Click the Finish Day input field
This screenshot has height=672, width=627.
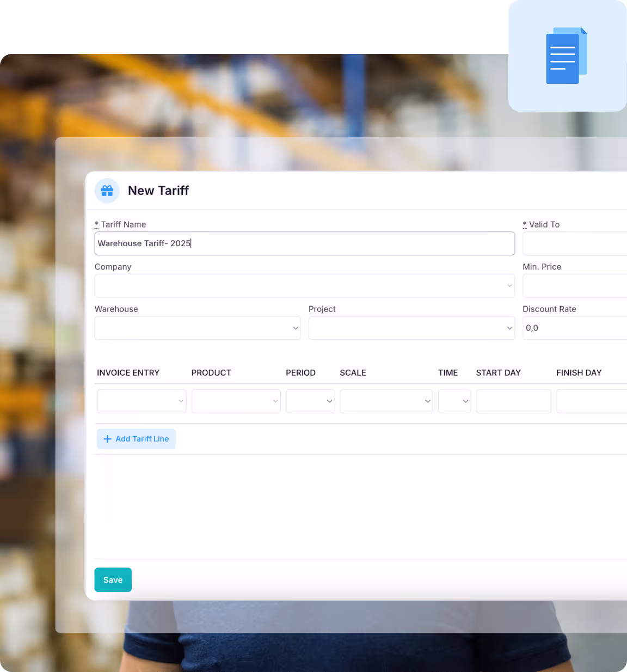click(x=592, y=401)
